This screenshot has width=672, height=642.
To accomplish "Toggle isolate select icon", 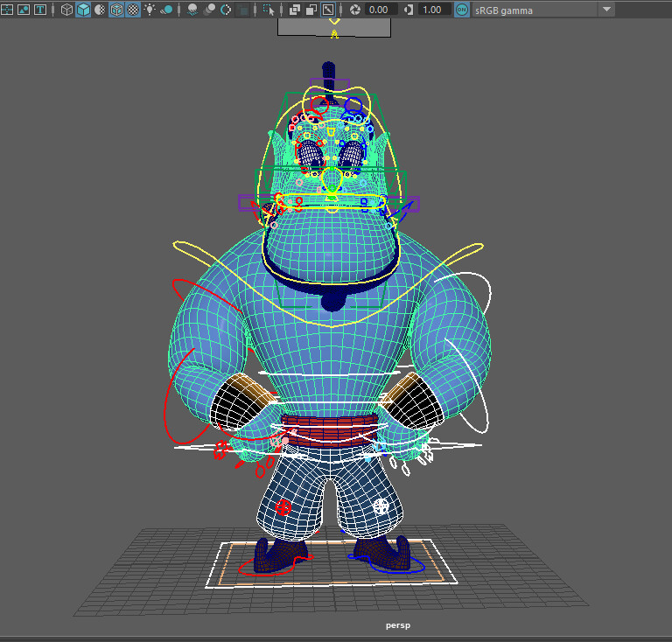I will click(269, 10).
